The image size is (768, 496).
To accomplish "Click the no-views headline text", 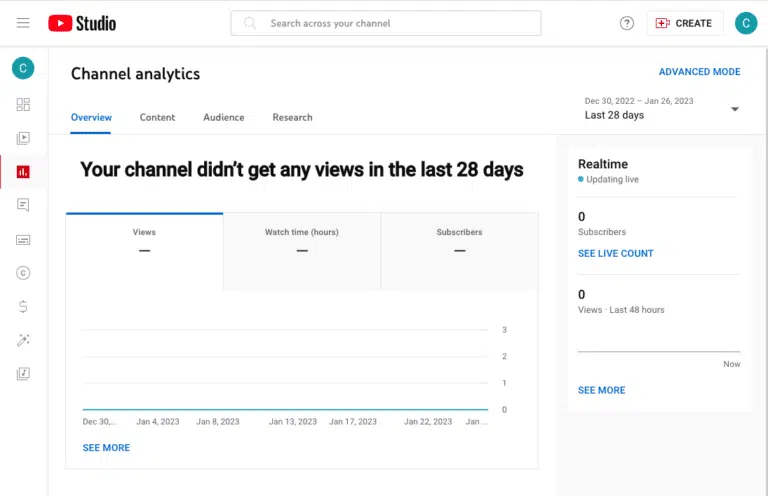I will (x=302, y=170).
